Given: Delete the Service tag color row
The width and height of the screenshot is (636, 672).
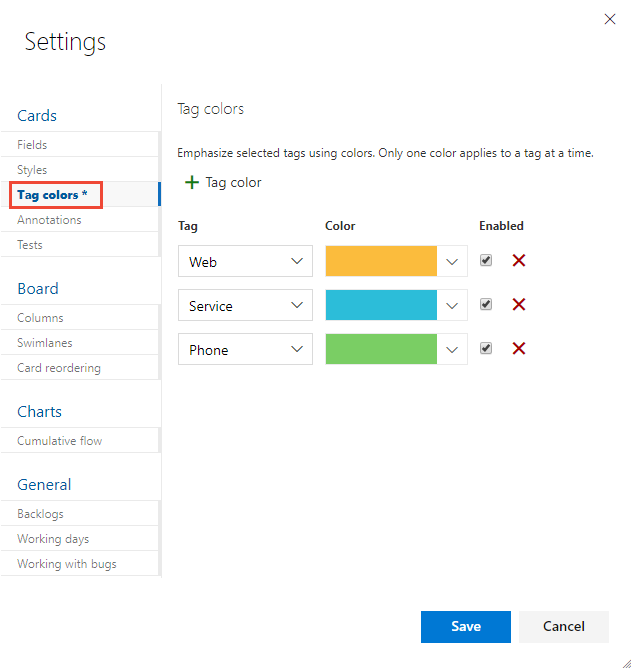Looking at the screenshot, I should pos(519,305).
